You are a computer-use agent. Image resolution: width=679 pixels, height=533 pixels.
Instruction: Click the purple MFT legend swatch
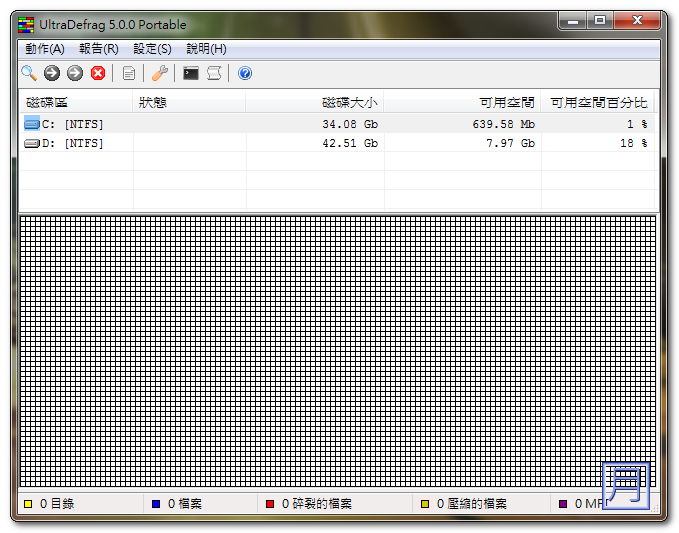tap(563, 504)
